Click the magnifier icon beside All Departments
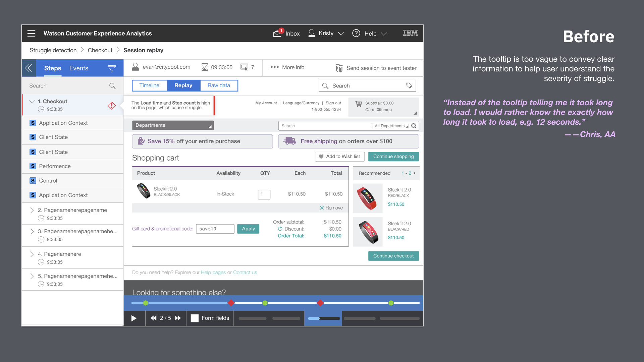The image size is (644, 362). tap(414, 126)
